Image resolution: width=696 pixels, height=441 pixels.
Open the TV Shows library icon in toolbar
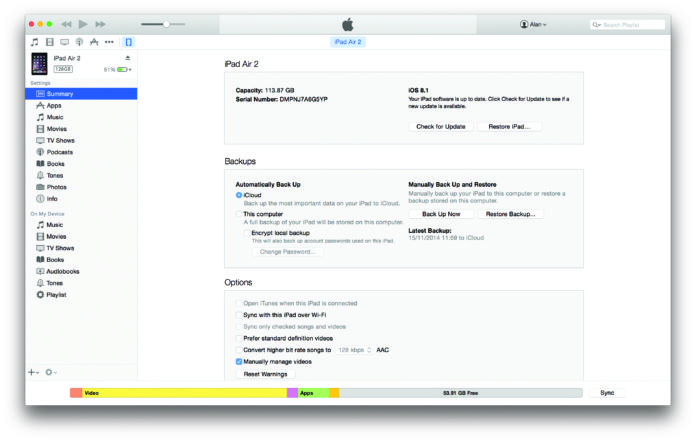65,42
